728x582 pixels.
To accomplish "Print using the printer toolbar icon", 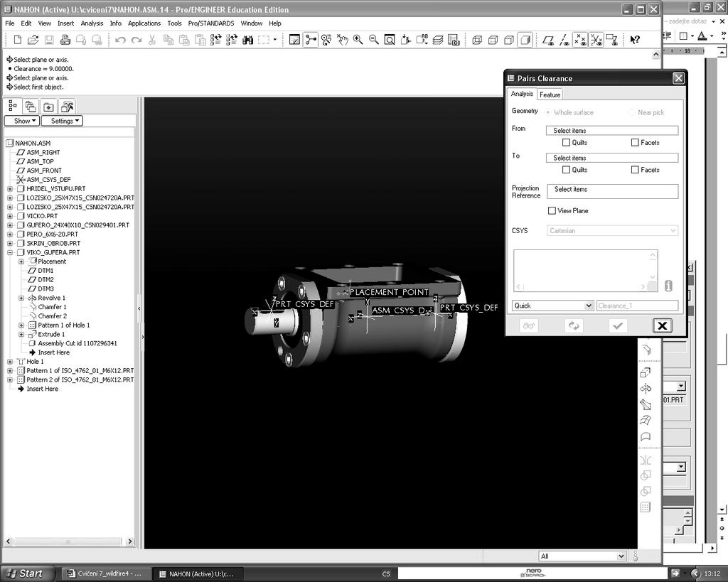I will point(65,40).
